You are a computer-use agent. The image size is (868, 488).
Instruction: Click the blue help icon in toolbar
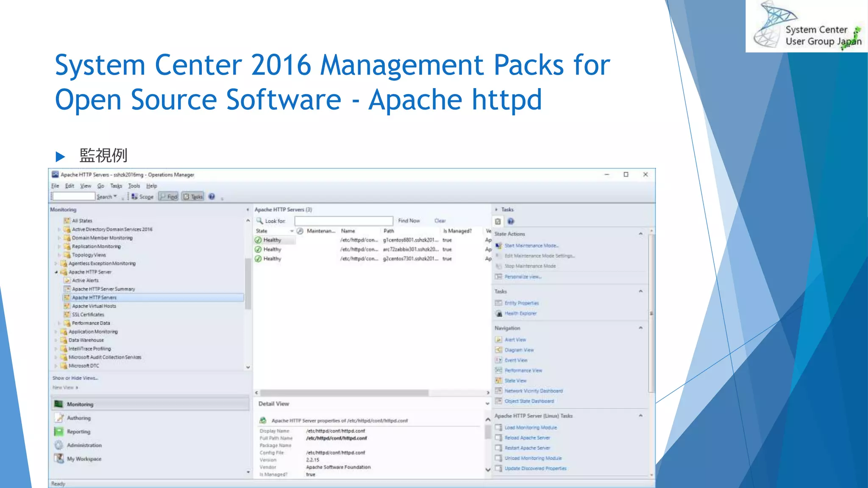tap(212, 197)
